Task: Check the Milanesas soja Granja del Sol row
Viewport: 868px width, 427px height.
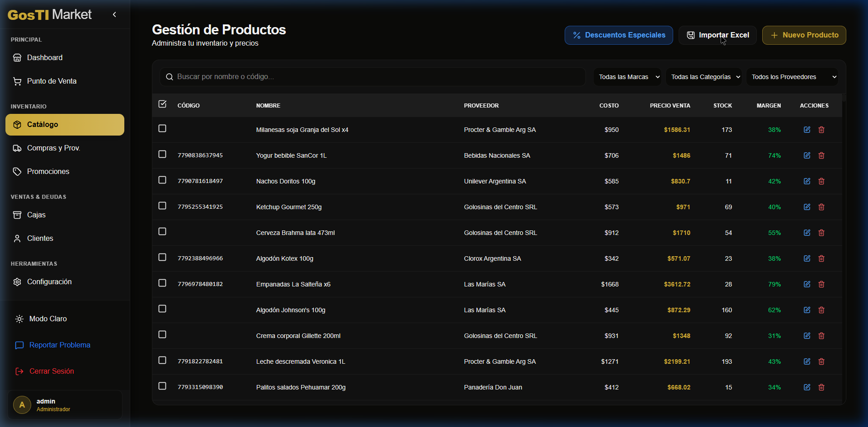Action: pyautogui.click(x=162, y=128)
